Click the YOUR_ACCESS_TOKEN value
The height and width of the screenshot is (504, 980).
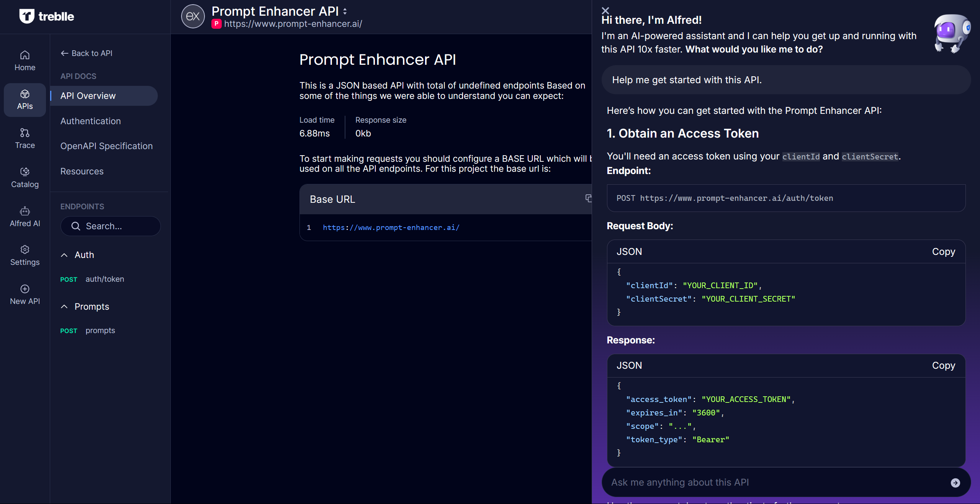746,399
